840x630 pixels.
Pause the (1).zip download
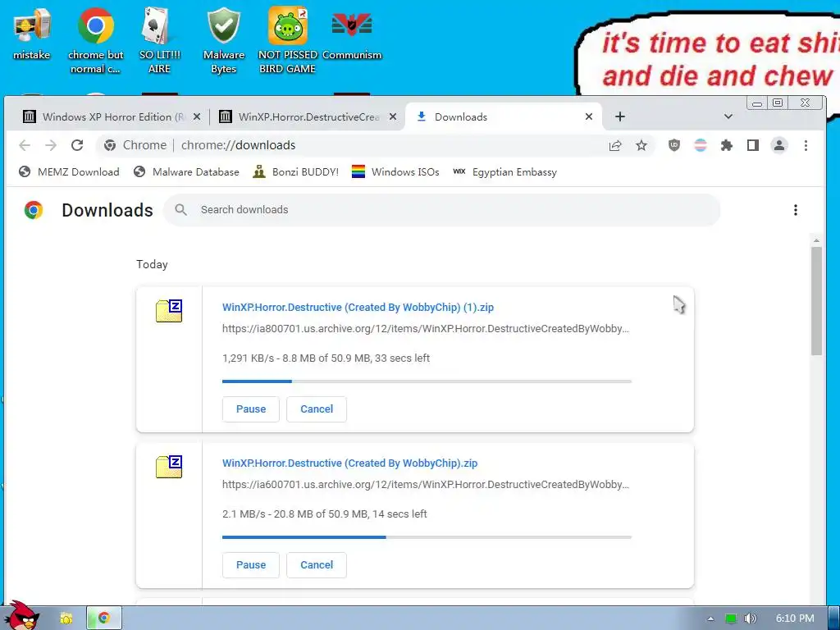pos(251,409)
